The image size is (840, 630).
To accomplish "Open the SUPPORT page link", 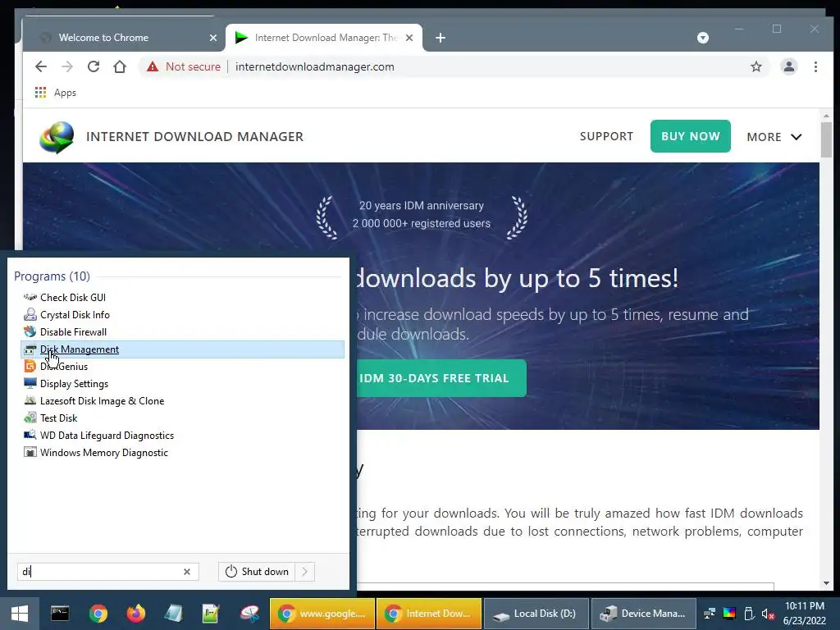I will tap(606, 136).
